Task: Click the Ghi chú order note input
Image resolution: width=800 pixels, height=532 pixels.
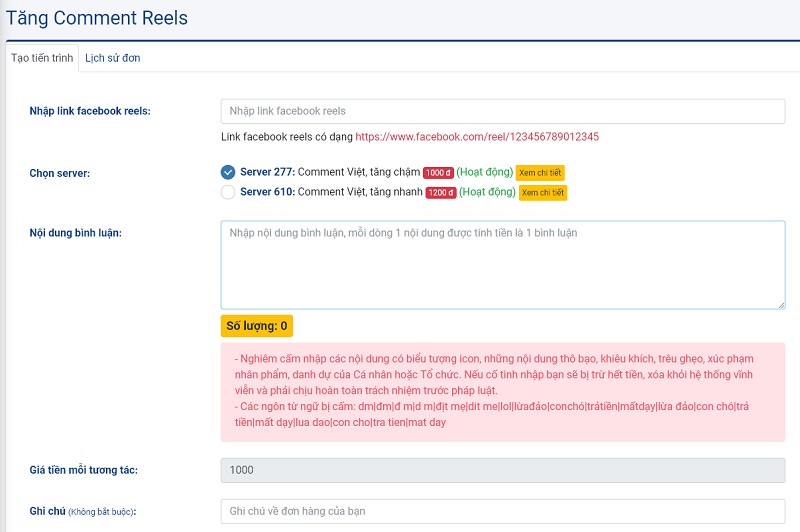Action: tap(503, 511)
